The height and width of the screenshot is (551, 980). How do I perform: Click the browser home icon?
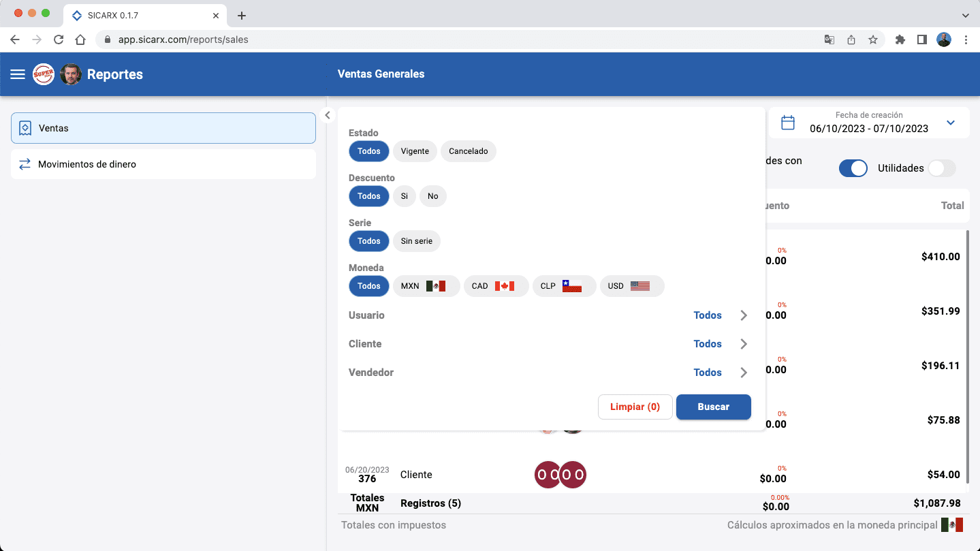80,40
